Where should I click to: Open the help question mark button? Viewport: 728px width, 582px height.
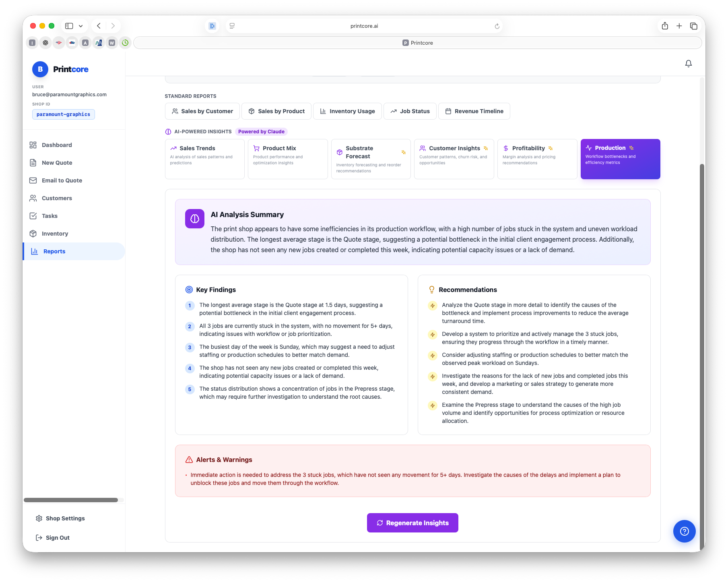point(684,531)
